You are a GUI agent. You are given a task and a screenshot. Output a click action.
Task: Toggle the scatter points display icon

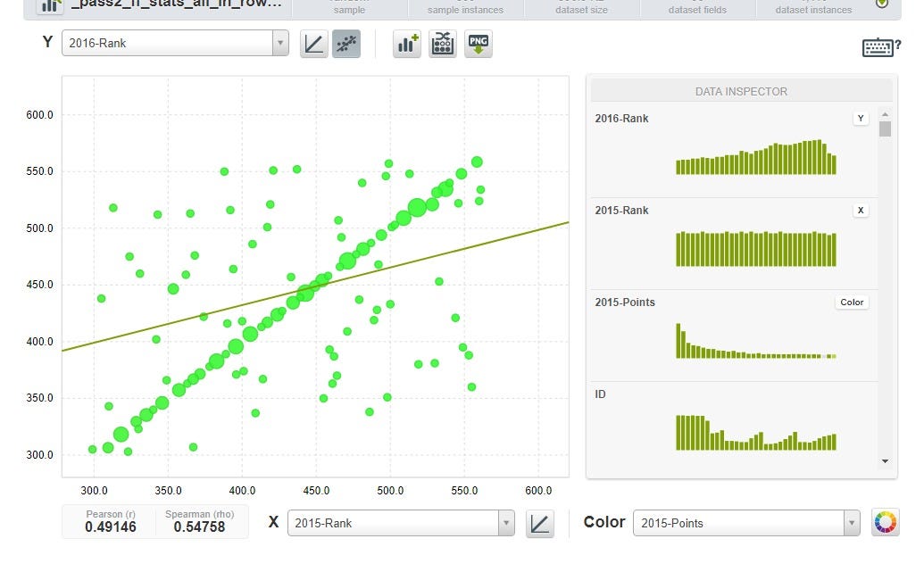click(x=346, y=44)
